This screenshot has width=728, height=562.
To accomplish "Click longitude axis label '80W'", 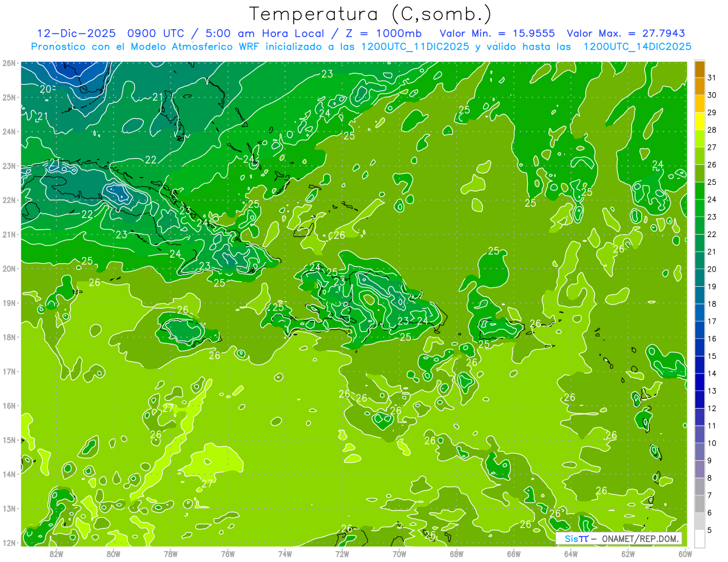I will (113, 554).
